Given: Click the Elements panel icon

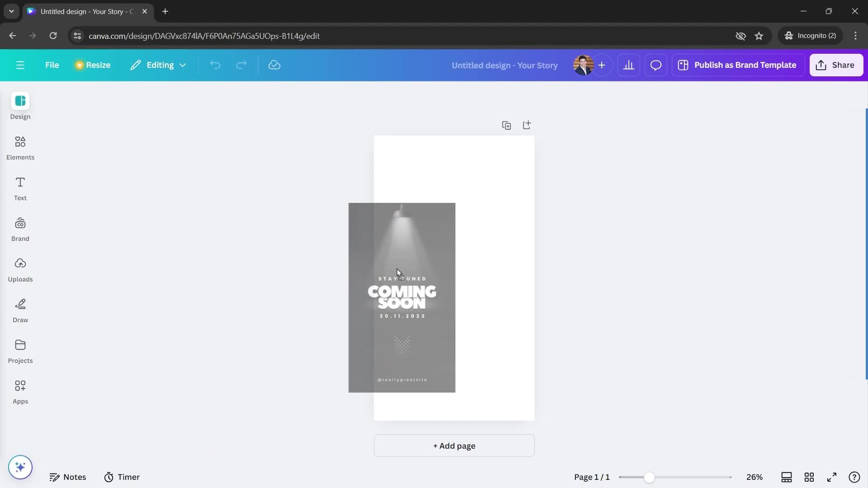Looking at the screenshot, I should click(20, 147).
